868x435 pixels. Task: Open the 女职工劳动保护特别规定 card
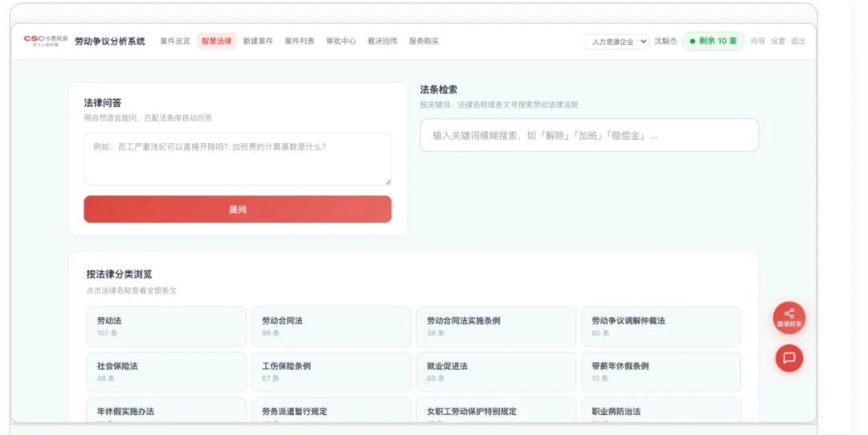(x=496, y=411)
